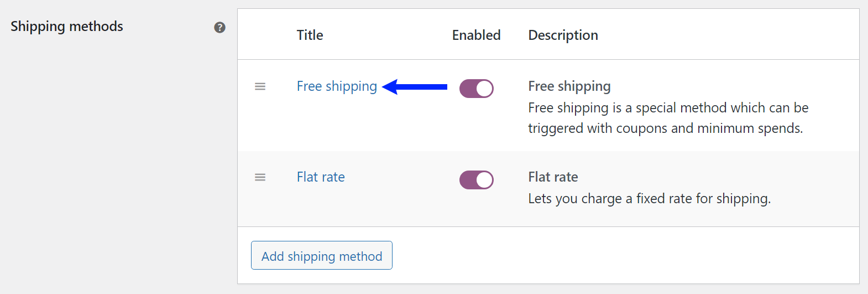Turn off the Flat rate toggle

pyautogui.click(x=476, y=180)
